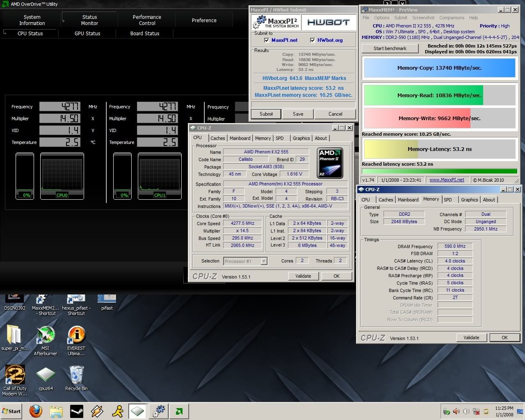Launch Firefox from the taskbar
Screen dimensions: 525x420
36,411
